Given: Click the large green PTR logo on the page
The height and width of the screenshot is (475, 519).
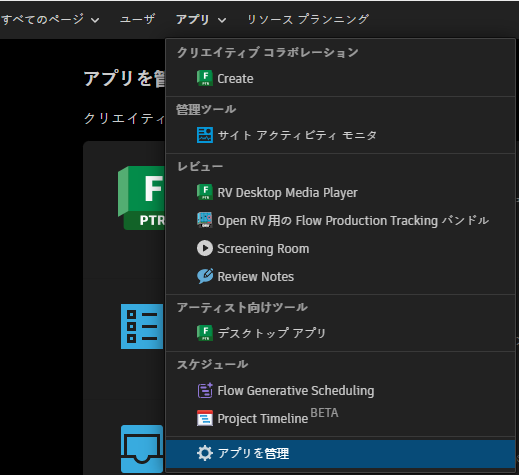Looking at the screenshot, I should point(141,198).
